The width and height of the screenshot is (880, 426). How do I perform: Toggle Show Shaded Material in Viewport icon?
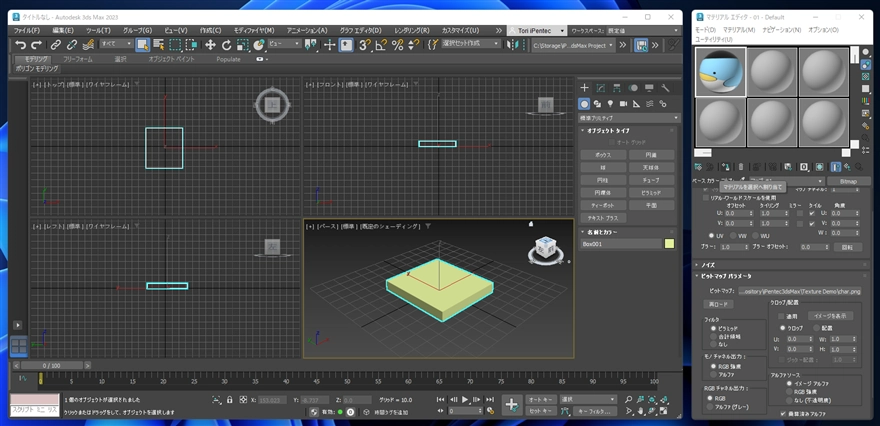(819, 167)
